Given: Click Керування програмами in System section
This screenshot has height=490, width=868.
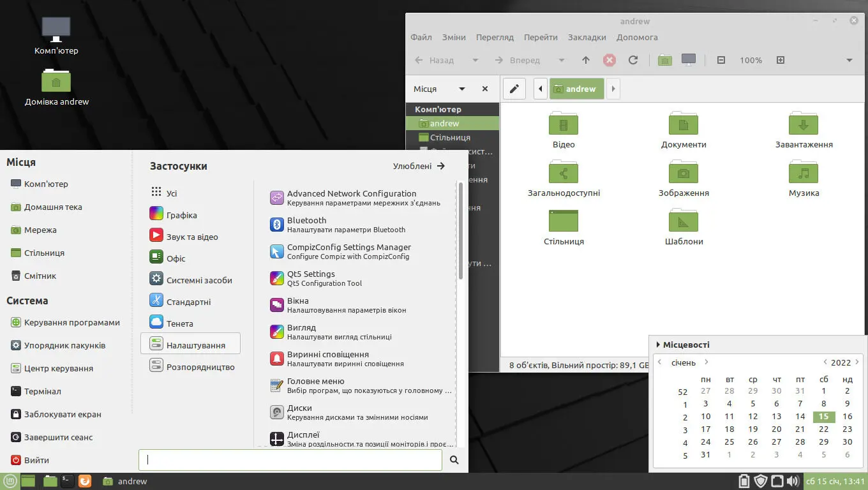Looking at the screenshot, I should pyautogui.click(x=66, y=322).
